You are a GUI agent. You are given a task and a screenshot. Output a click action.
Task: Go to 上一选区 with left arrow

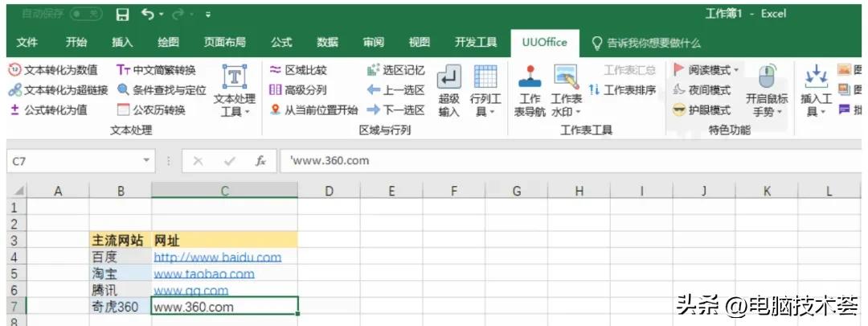coord(395,90)
